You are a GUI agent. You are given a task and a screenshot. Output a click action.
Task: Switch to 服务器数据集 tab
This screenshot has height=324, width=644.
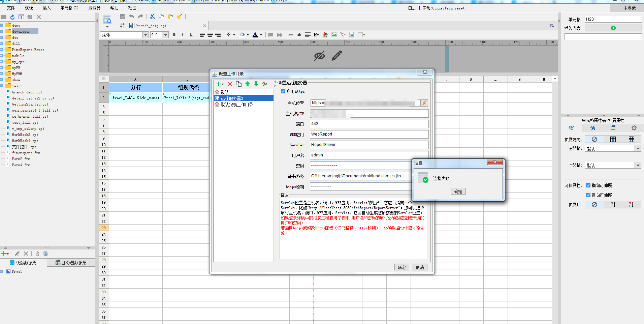[x=71, y=263]
